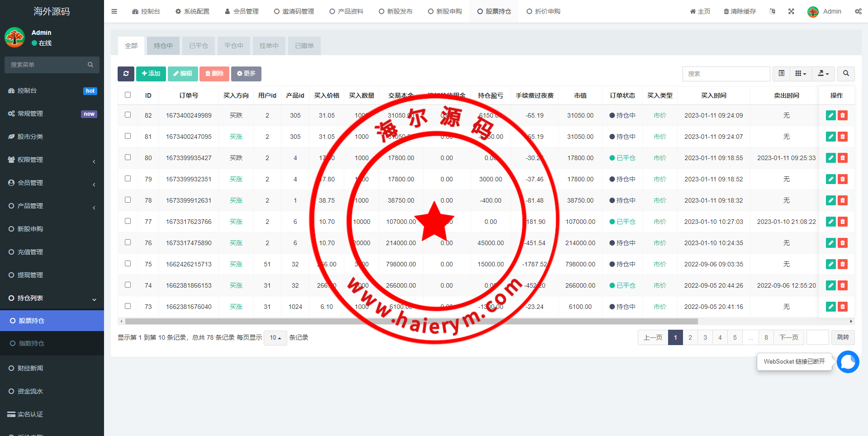Select checkbox for row ID 81
Viewport: 868px width, 436px height.
pos(128,136)
